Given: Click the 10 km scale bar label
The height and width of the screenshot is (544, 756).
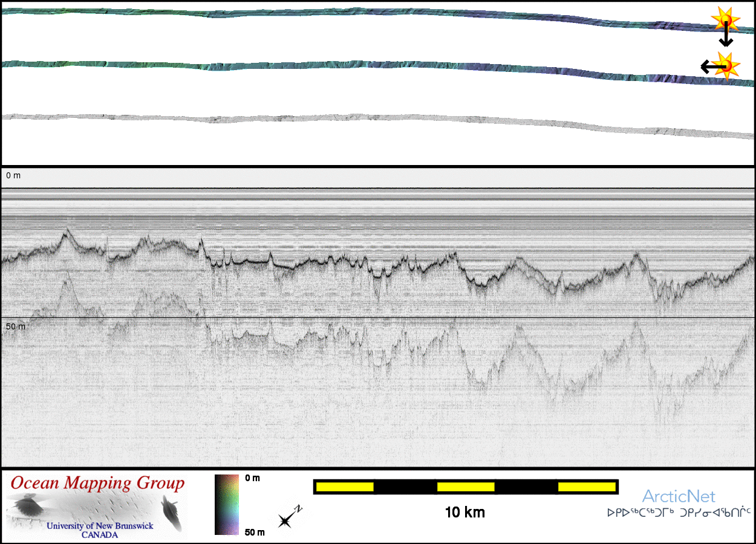Looking at the screenshot, I should [464, 513].
